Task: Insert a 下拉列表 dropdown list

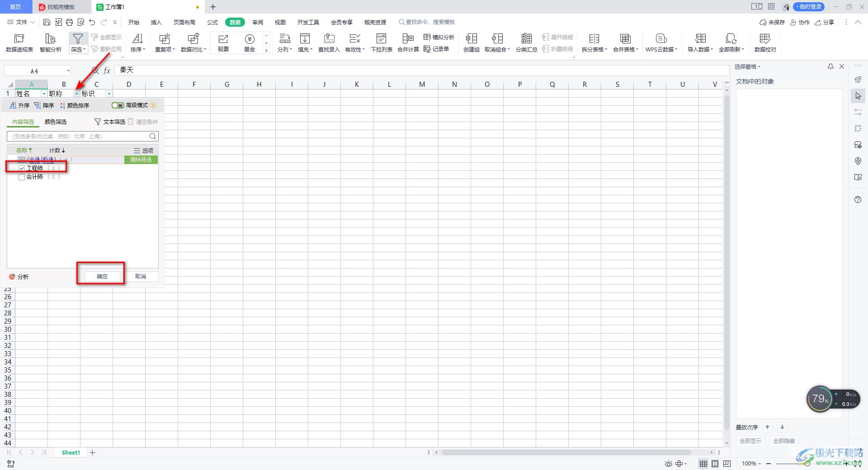Action: coord(382,43)
